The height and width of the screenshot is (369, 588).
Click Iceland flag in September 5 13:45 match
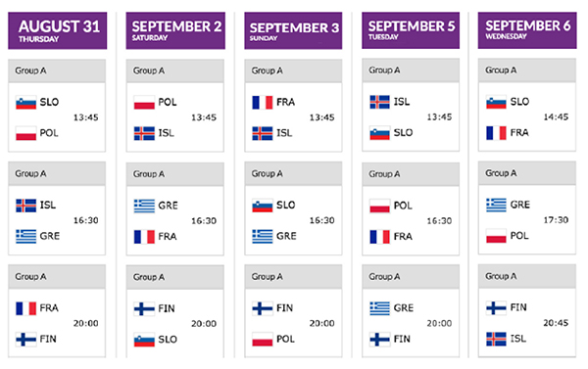point(379,102)
